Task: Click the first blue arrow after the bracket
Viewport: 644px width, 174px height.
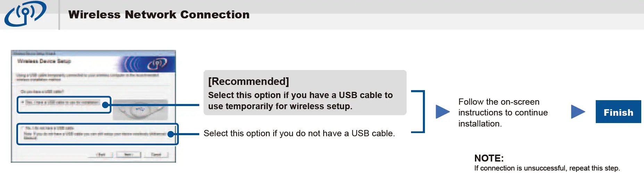Action: tap(442, 112)
